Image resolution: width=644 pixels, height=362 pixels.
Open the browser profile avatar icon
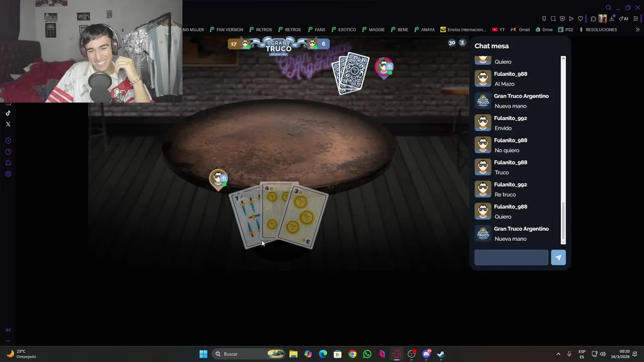(x=602, y=19)
